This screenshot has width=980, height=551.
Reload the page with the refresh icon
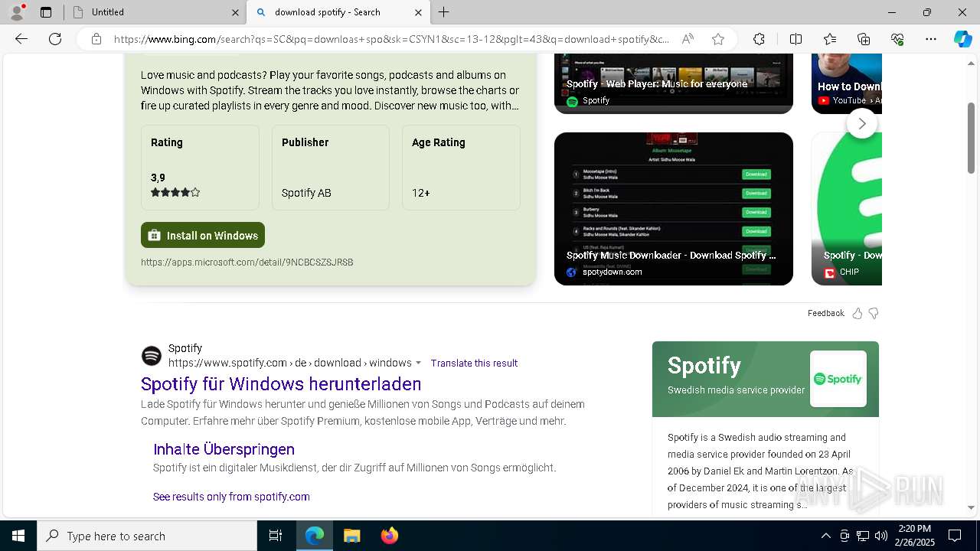(55, 39)
